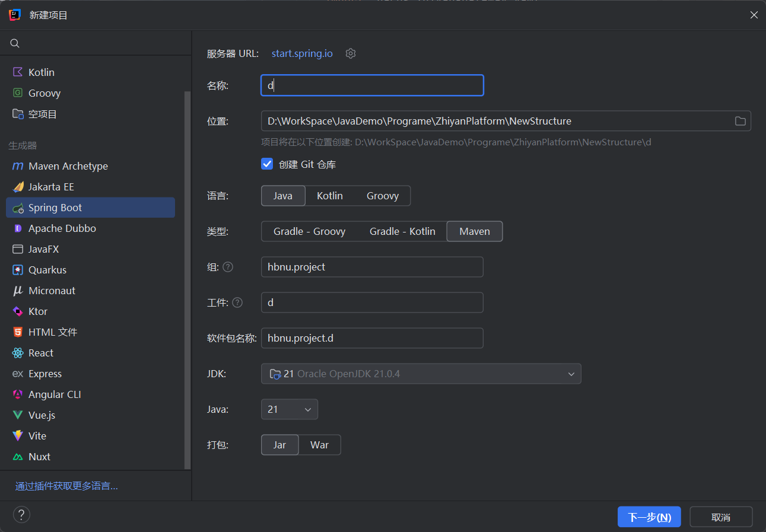Click the help icon next to 工件 label
766x532 pixels.
pos(237,302)
